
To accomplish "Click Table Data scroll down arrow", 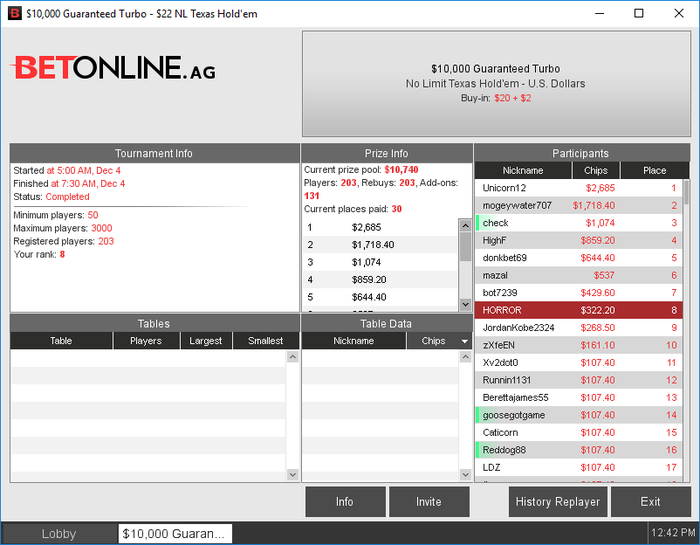I will click(x=465, y=474).
